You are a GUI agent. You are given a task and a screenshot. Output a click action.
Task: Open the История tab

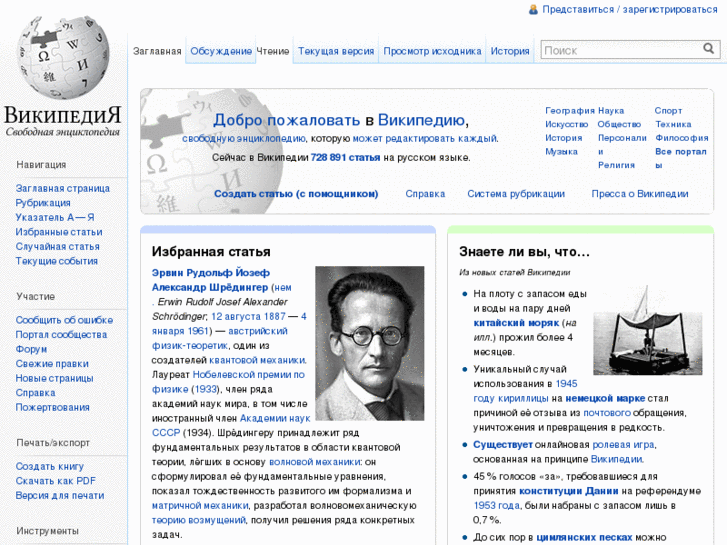(510, 51)
